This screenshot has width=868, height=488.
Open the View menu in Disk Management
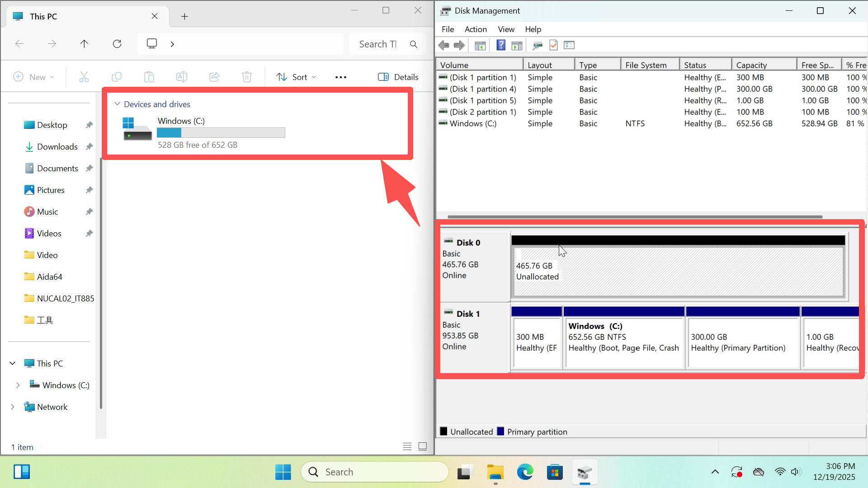click(x=506, y=29)
